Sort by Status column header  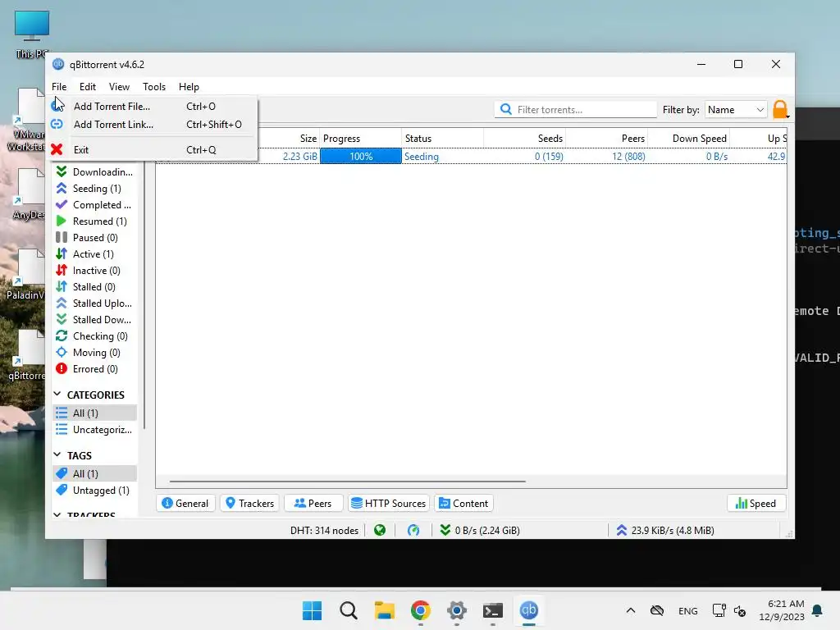click(442, 138)
